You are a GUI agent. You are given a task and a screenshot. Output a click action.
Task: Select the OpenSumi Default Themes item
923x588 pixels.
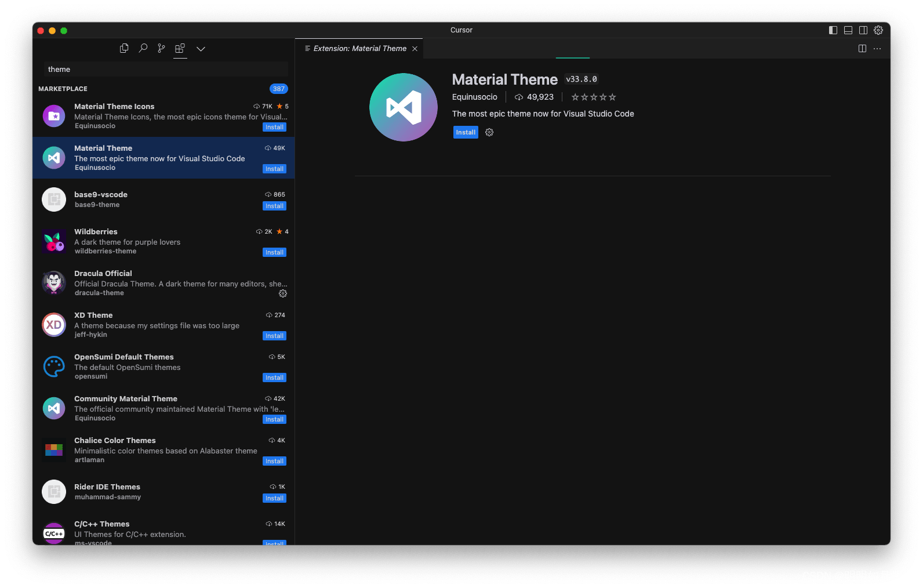point(163,366)
